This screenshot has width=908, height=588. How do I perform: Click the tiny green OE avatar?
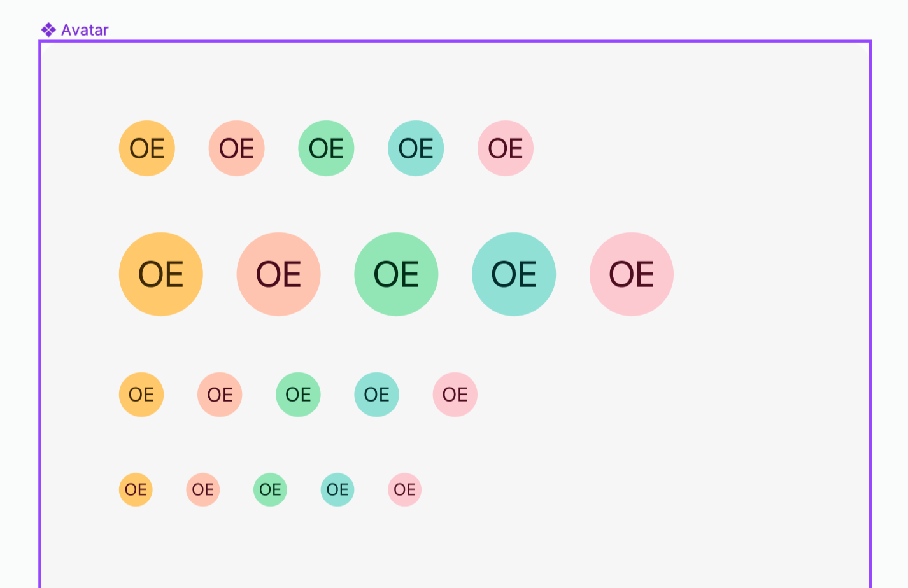[271, 489]
